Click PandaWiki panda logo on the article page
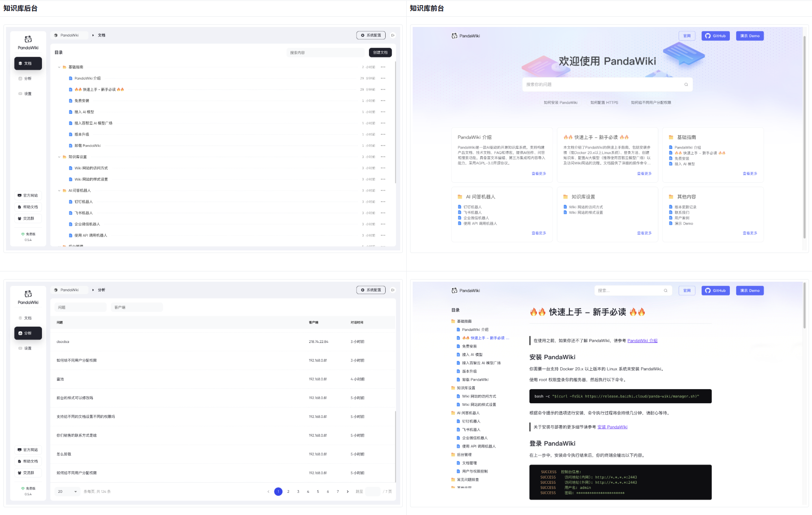The image size is (812, 515). pyautogui.click(x=454, y=291)
